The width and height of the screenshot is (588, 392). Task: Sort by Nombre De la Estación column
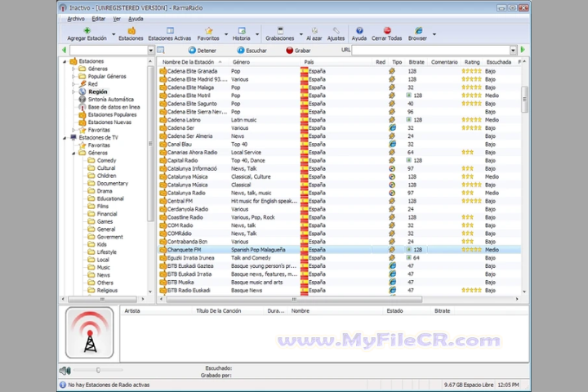(193, 62)
